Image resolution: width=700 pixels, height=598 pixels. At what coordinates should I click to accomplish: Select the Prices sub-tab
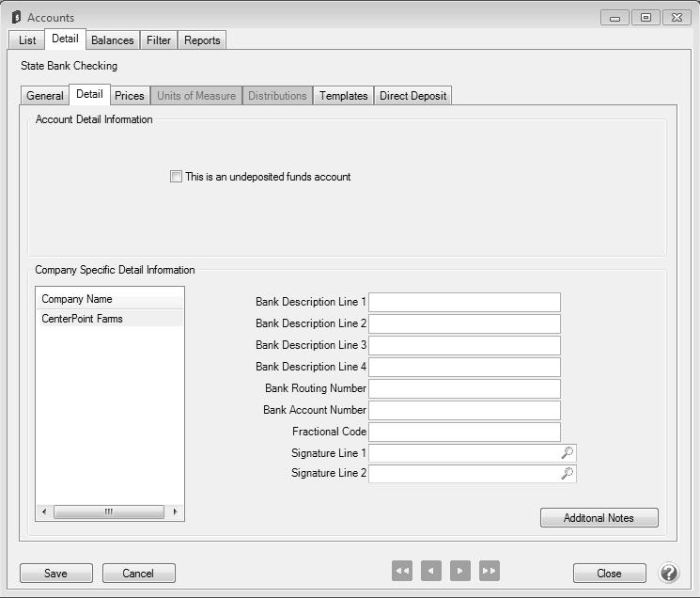point(129,96)
